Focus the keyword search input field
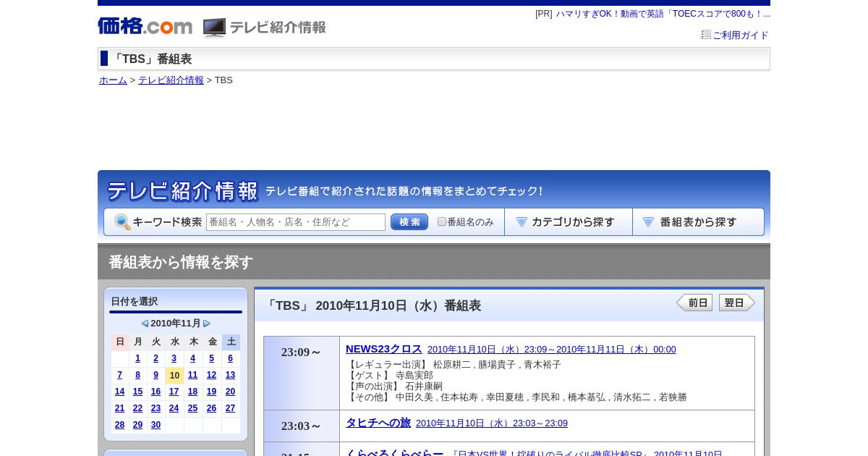This screenshot has height=456, width=868. coord(296,222)
